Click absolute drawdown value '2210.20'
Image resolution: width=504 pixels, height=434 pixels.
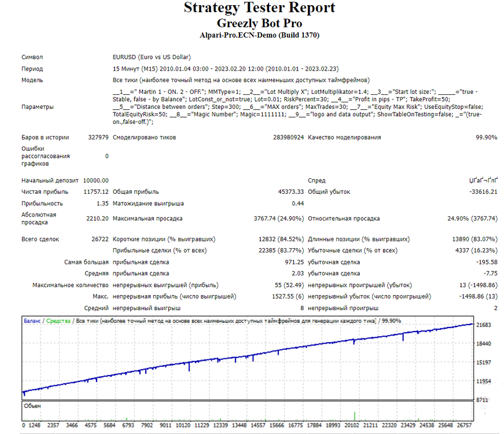click(97, 218)
